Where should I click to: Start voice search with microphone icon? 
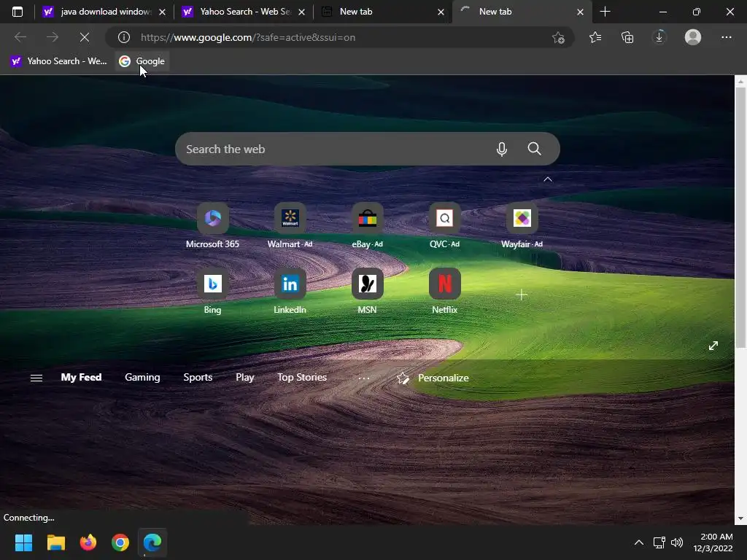[502, 149]
